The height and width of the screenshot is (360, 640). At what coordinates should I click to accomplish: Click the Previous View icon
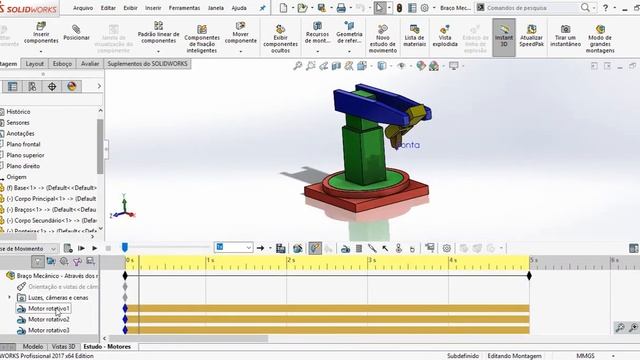pyautogui.click(x=324, y=66)
